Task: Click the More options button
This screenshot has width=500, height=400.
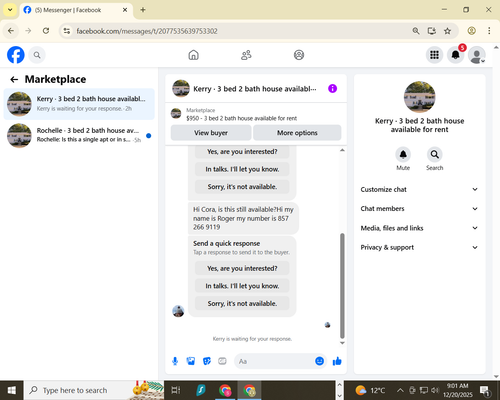Action: pos(297,133)
